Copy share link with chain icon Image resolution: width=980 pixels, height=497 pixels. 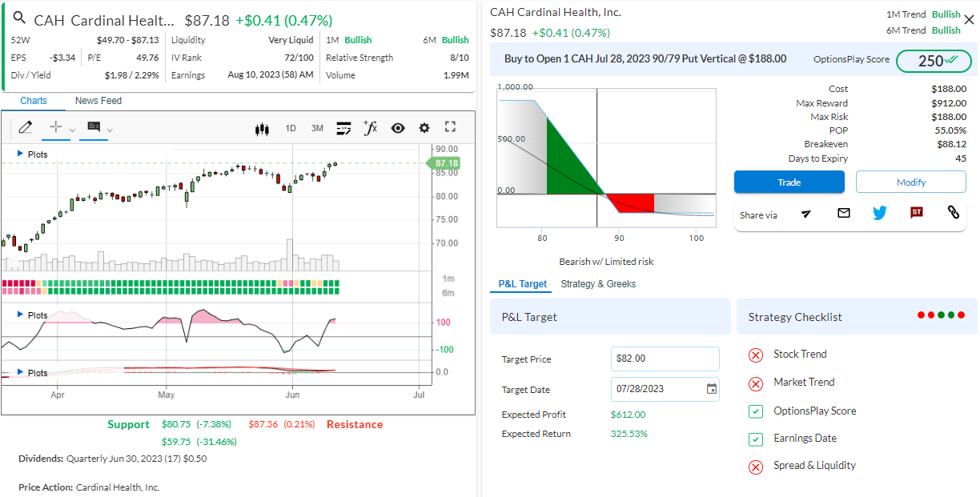[953, 212]
